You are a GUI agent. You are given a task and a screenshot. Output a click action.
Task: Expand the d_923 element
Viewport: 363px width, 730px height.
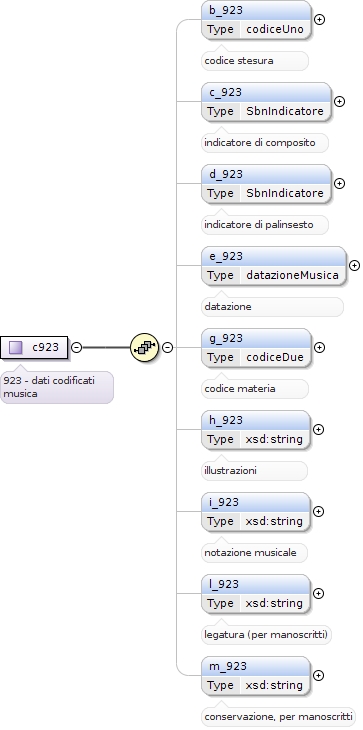tap(340, 183)
